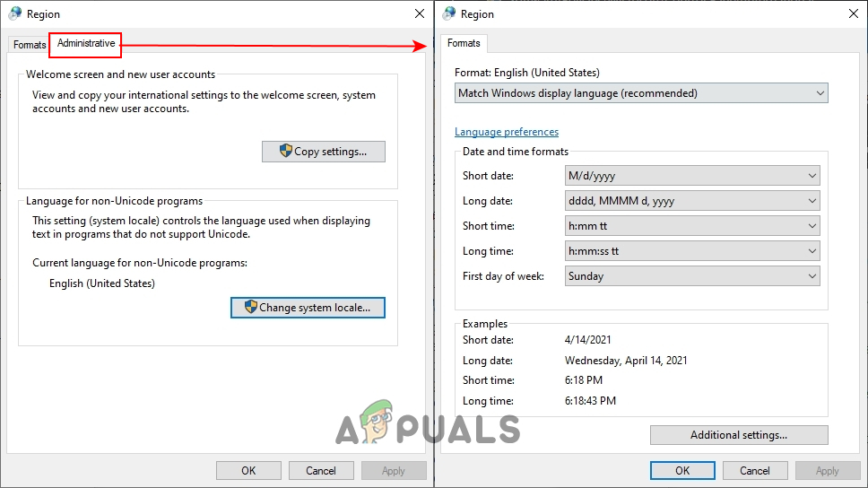This screenshot has height=488, width=868.
Task: Click the example long time '6:18:43 PM'
Action: (590, 400)
